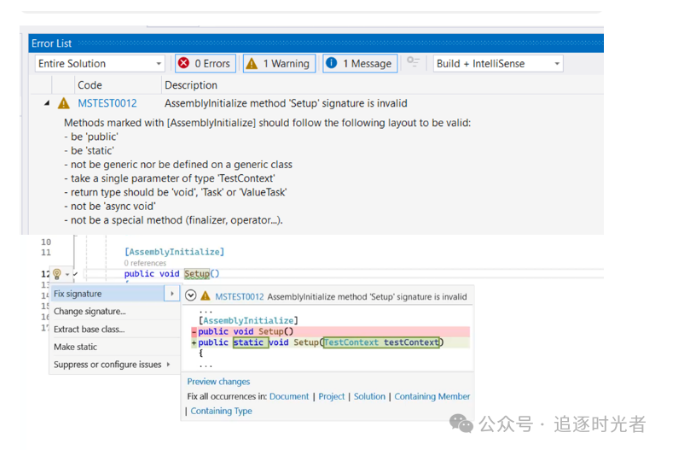Fix all occurrences in Solution
The image size is (696, 457).
[369, 396]
